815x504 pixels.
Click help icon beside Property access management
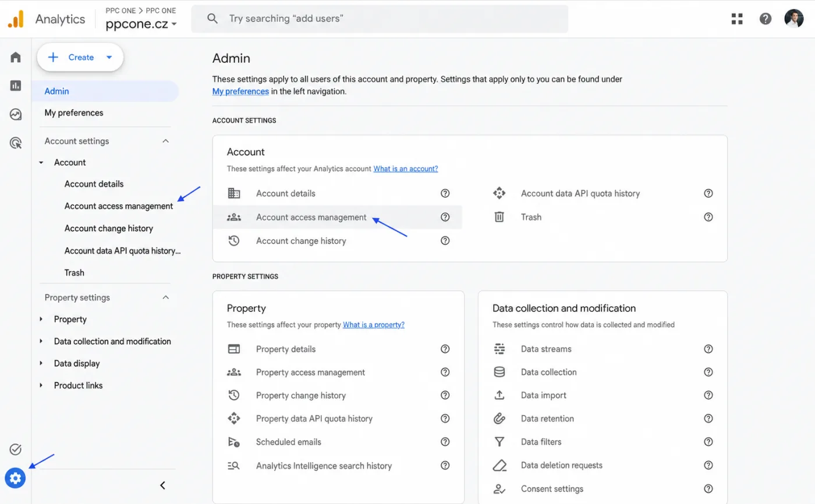point(445,372)
